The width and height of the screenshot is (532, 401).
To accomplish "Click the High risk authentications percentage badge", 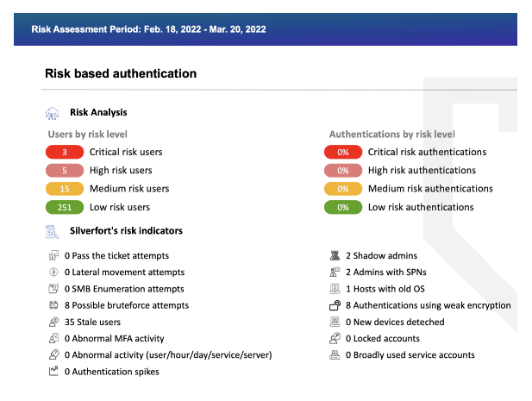I will (342, 171).
